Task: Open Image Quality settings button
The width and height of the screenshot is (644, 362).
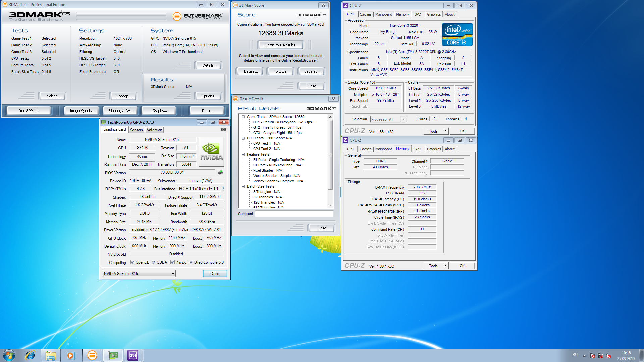Action: pyautogui.click(x=82, y=111)
